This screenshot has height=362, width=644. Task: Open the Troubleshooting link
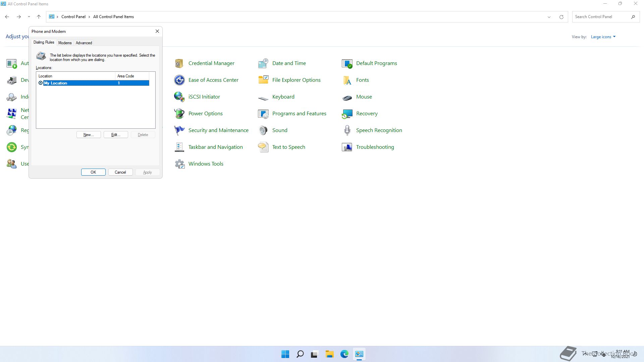pyautogui.click(x=375, y=147)
